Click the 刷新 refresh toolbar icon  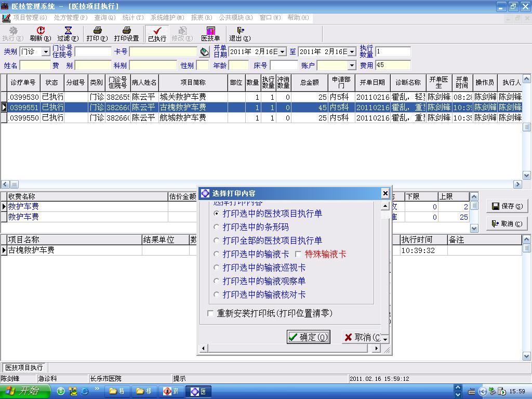coord(41,34)
